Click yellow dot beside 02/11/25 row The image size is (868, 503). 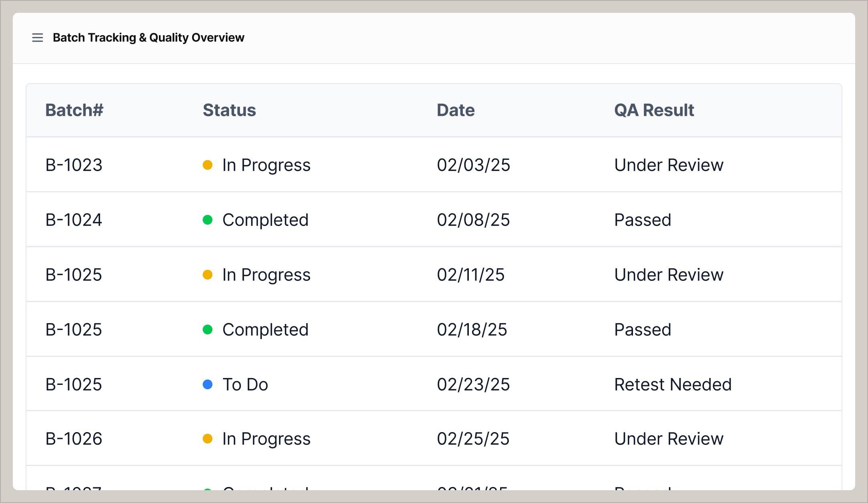click(x=207, y=275)
